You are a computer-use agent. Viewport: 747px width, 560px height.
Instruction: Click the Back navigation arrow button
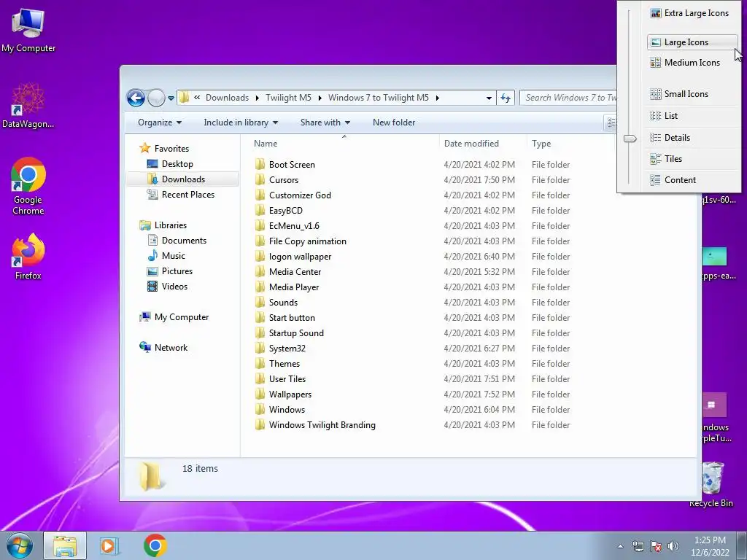click(x=136, y=98)
